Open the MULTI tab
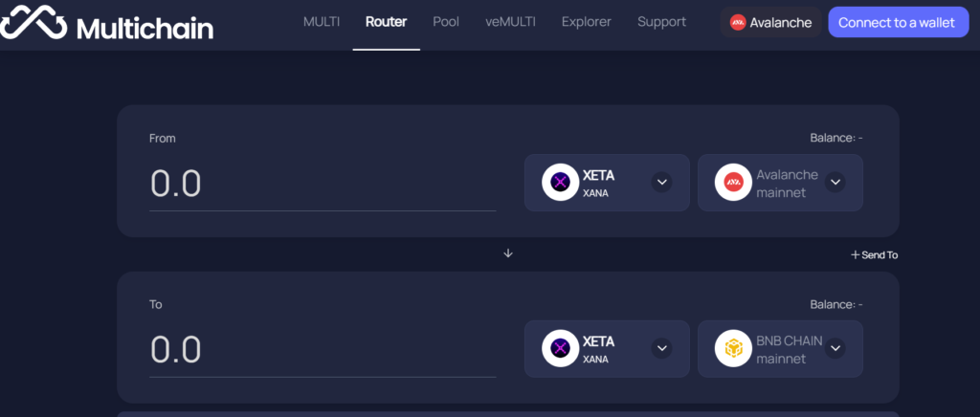 point(322,22)
